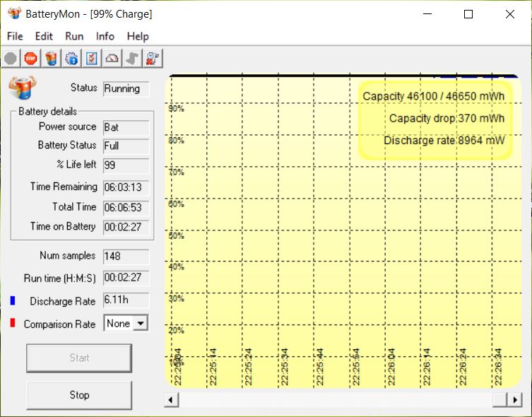Click the large battery mascot logo
Viewport: 532px width, 417px height.
22,88
